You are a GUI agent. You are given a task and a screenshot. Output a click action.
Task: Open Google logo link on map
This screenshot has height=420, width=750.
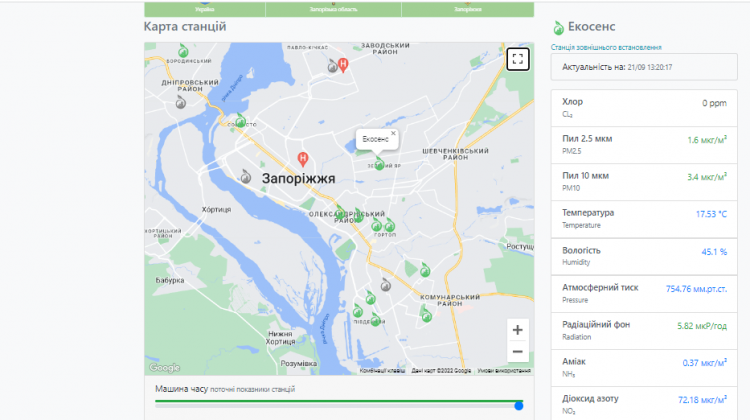pos(164,368)
